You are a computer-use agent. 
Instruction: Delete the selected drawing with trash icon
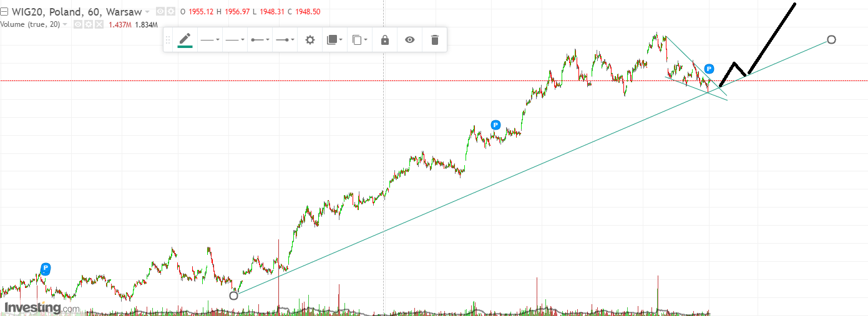pos(435,40)
